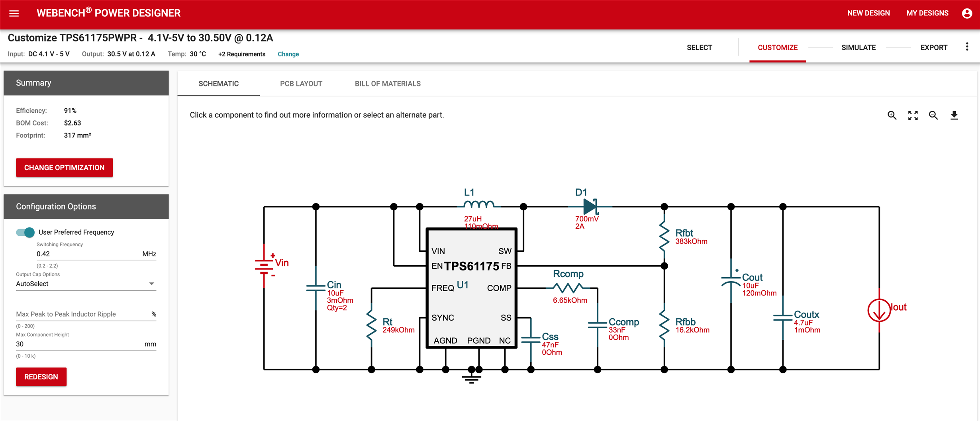Click the BOM Cost value $2.63
980x421 pixels.
click(73, 123)
